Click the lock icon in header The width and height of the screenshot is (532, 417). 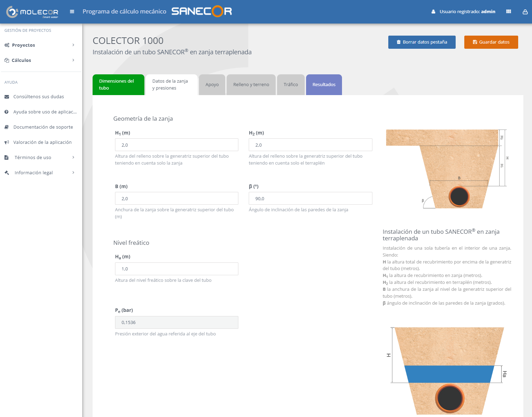click(525, 11)
